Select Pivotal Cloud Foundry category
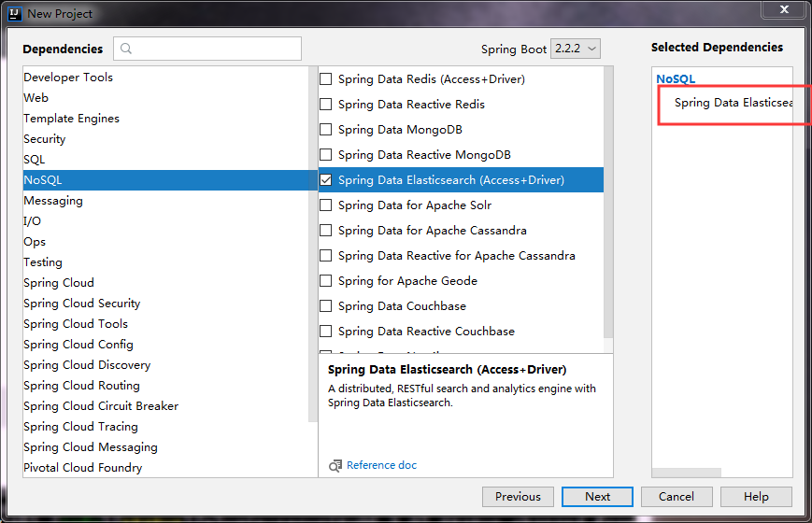This screenshot has height=523, width=812. pyautogui.click(x=165, y=468)
